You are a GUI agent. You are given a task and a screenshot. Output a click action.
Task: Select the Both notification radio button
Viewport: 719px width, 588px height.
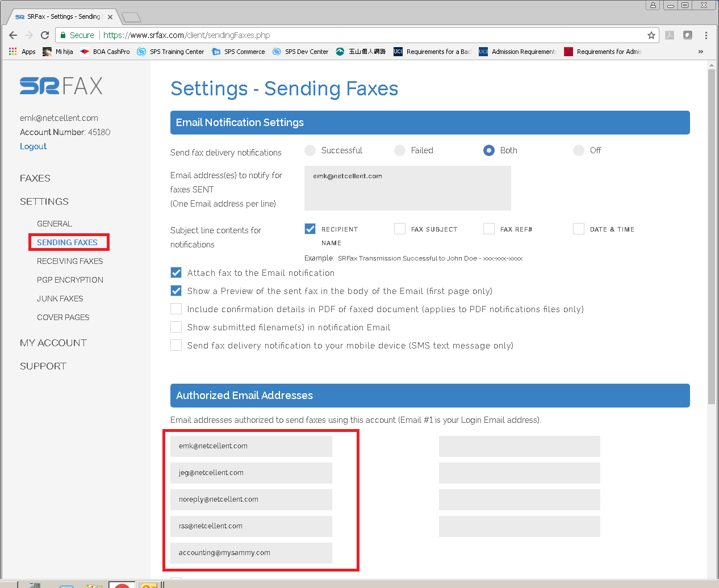[489, 150]
